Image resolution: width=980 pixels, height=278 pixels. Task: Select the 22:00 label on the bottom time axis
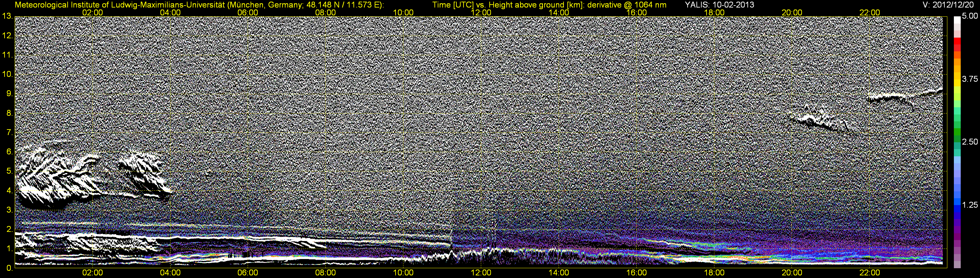click(870, 273)
